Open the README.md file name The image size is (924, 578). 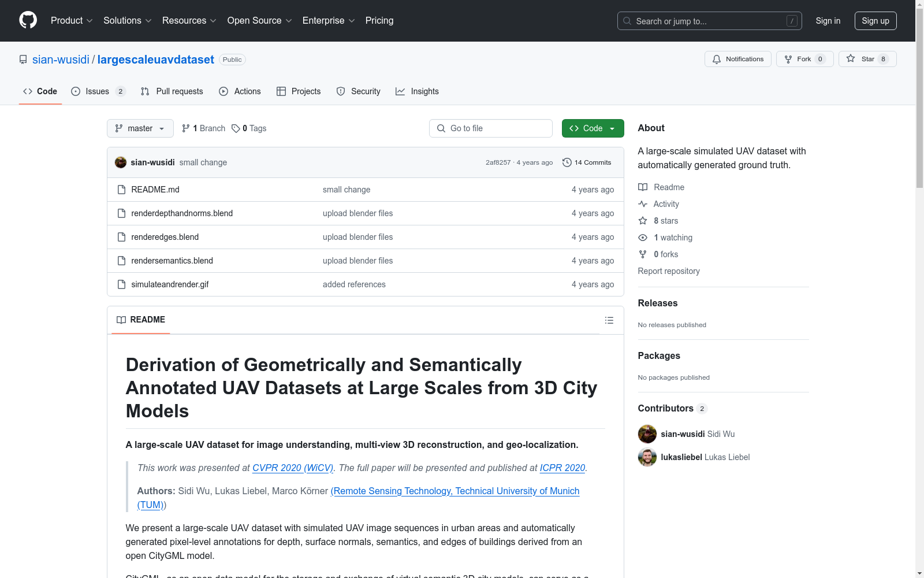pyautogui.click(x=155, y=190)
